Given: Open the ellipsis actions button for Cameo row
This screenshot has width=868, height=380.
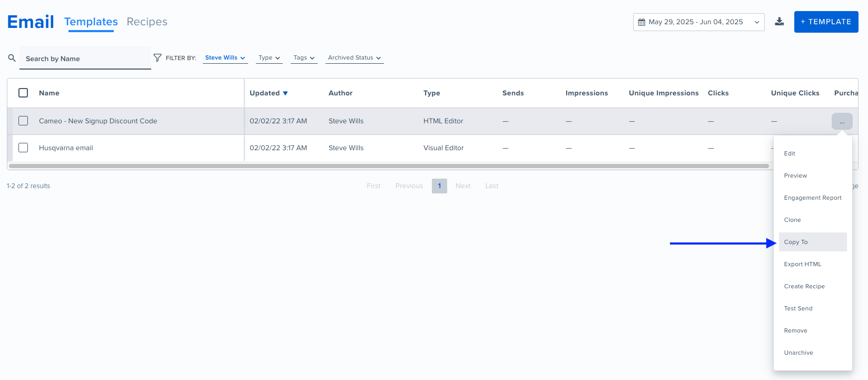Looking at the screenshot, I should (x=842, y=121).
